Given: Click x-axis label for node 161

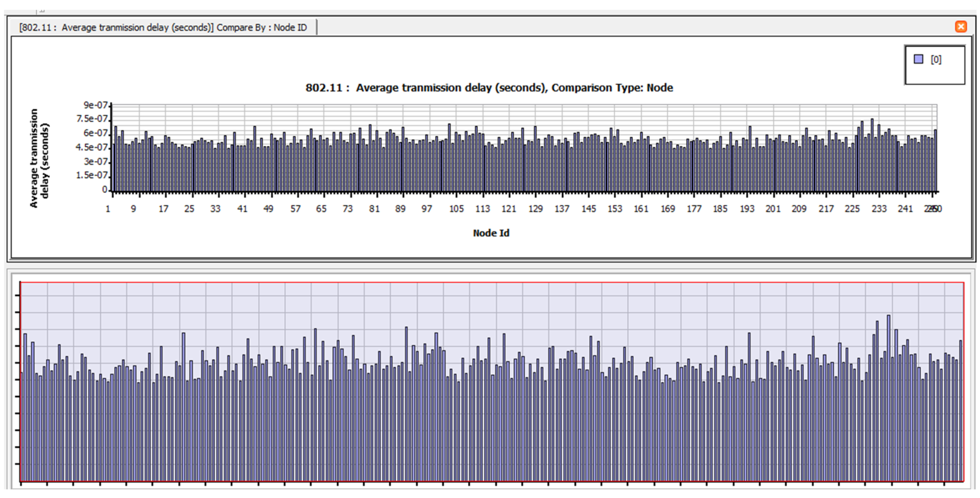Looking at the screenshot, I should pyautogui.click(x=641, y=209).
